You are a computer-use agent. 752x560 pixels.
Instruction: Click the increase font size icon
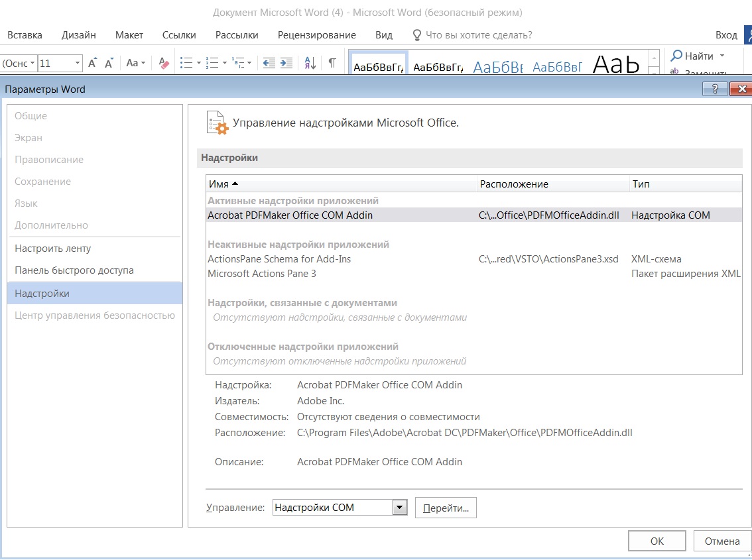click(x=92, y=63)
